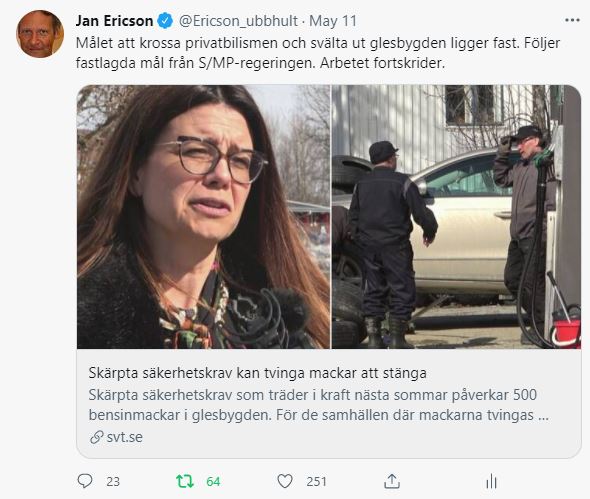Screen dimensions: 590x499
Task: Like the tweet with heart icon
Action: (285, 481)
